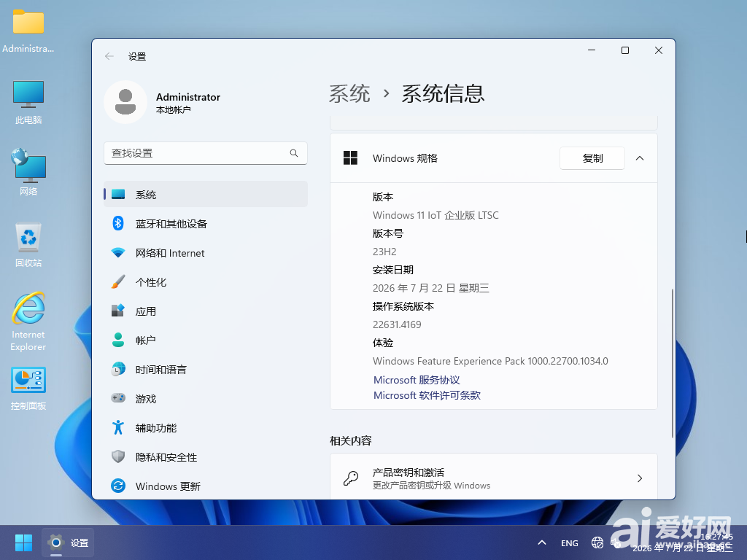Launch Internet Explorer from the desktop
Viewport: 747px width, 560px height.
28,322
